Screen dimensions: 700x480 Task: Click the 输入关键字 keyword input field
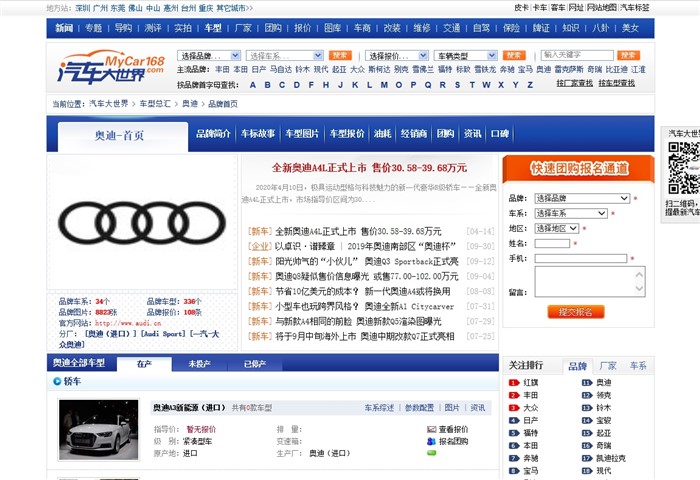coord(577,55)
